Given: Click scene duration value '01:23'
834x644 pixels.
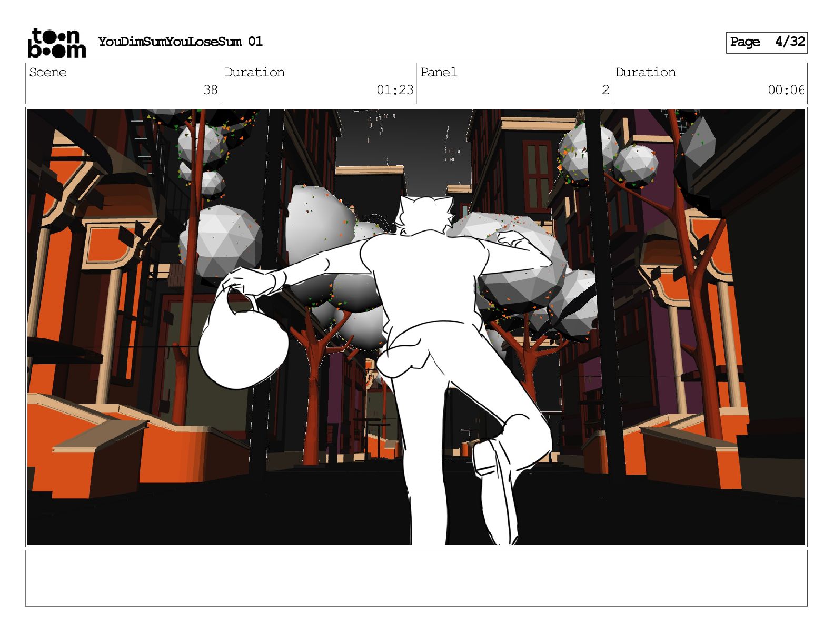Looking at the screenshot, I should point(395,90).
